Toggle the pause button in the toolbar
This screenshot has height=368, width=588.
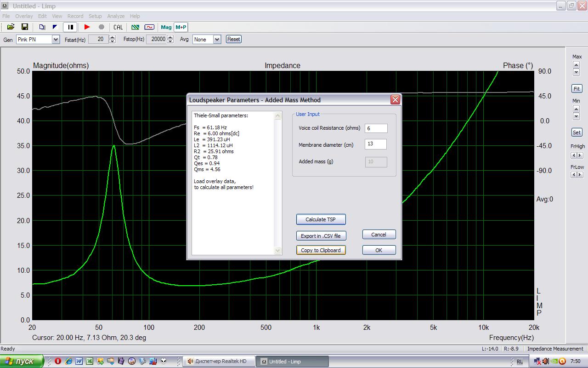click(x=70, y=27)
